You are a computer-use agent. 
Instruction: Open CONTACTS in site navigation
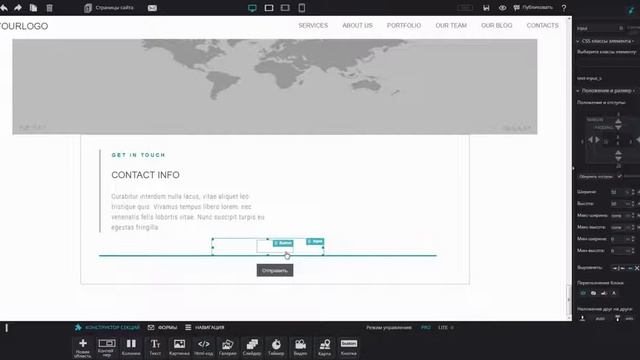[x=542, y=25]
